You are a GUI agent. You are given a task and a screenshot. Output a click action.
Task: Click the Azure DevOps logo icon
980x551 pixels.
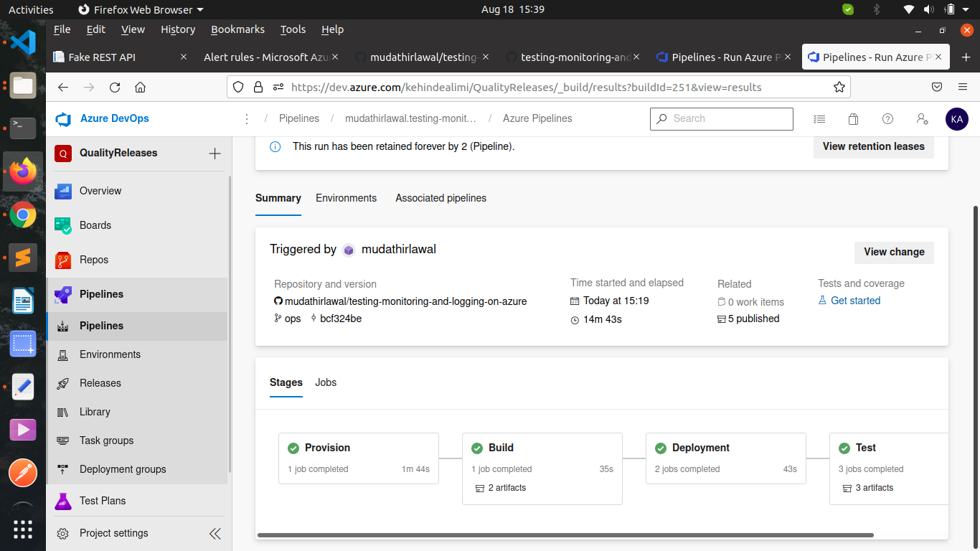pyautogui.click(x=64, y=119)
